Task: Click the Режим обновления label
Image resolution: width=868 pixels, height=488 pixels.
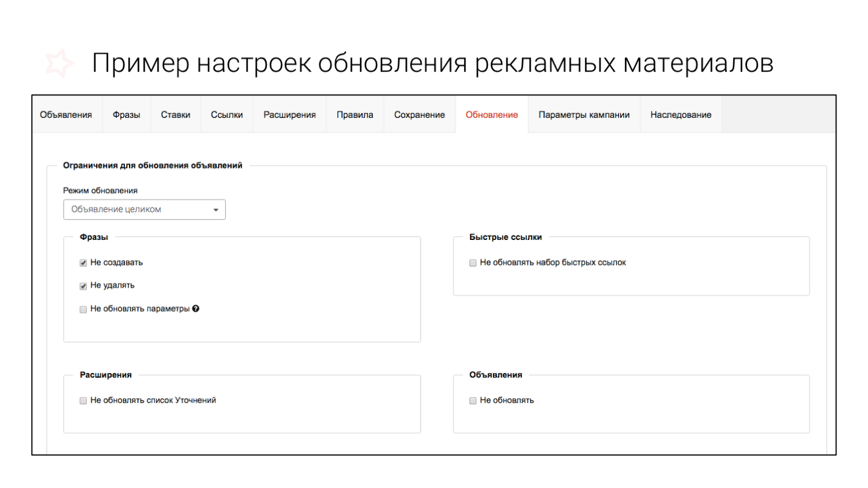Action: (100, 190)
